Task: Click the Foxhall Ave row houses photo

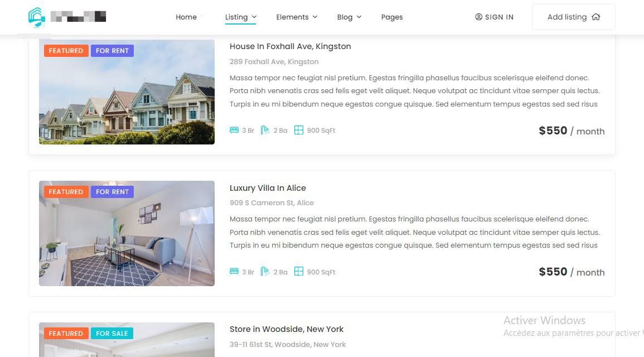Action: pos(127,92)
